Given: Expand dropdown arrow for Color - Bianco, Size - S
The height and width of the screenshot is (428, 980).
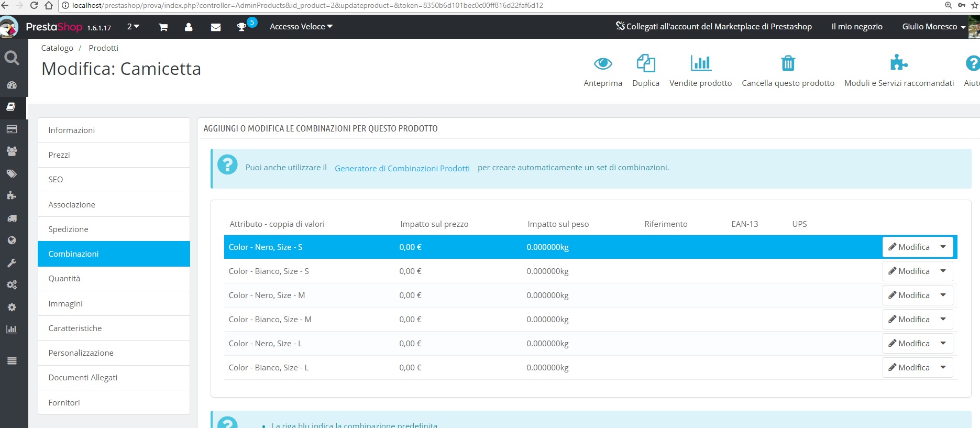Looking at the screenshot, I should pos(943,271).
